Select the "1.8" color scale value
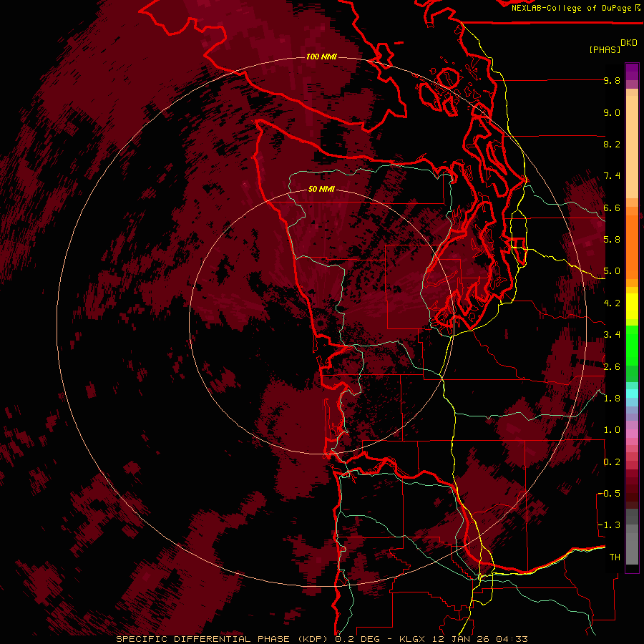 [x=612, y=399]
